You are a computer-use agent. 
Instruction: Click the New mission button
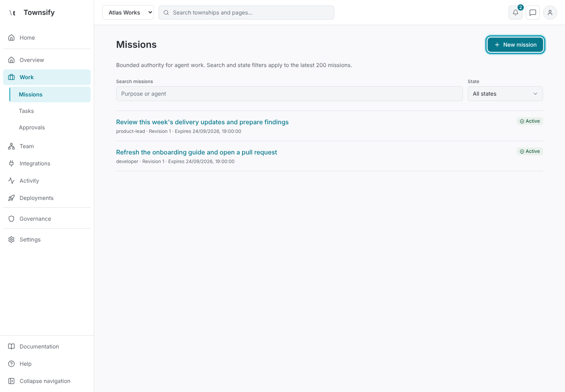pos(515,45)
